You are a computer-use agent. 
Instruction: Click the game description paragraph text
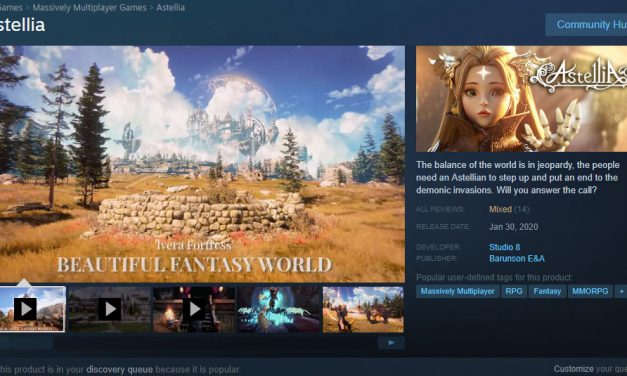[518, 177]
